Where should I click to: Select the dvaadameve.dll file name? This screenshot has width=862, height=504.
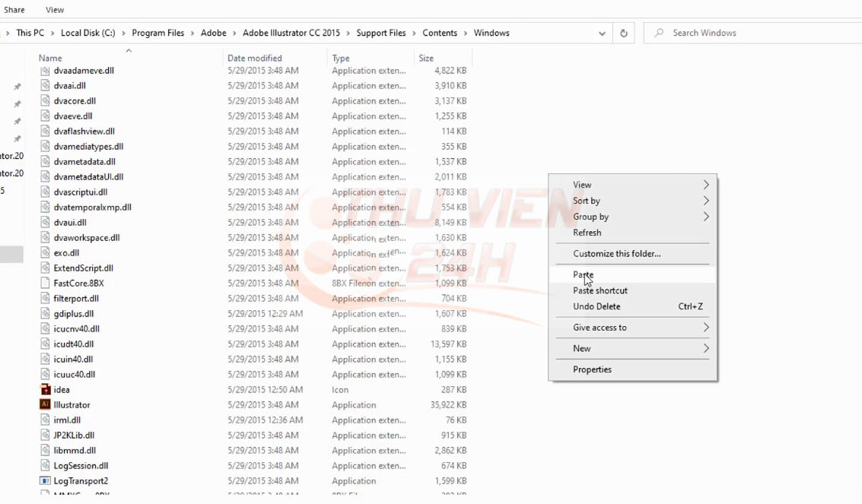pyautogui.click(x=84, y=70)
